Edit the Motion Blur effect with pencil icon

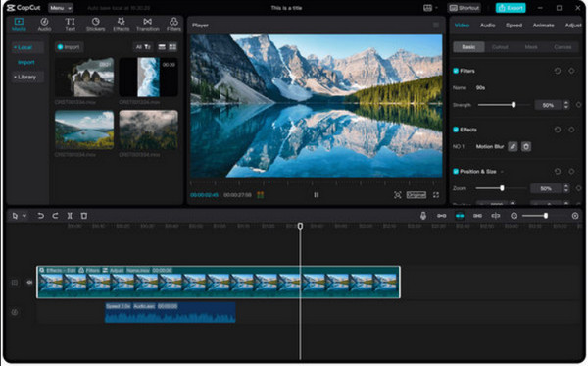(513, 147)
